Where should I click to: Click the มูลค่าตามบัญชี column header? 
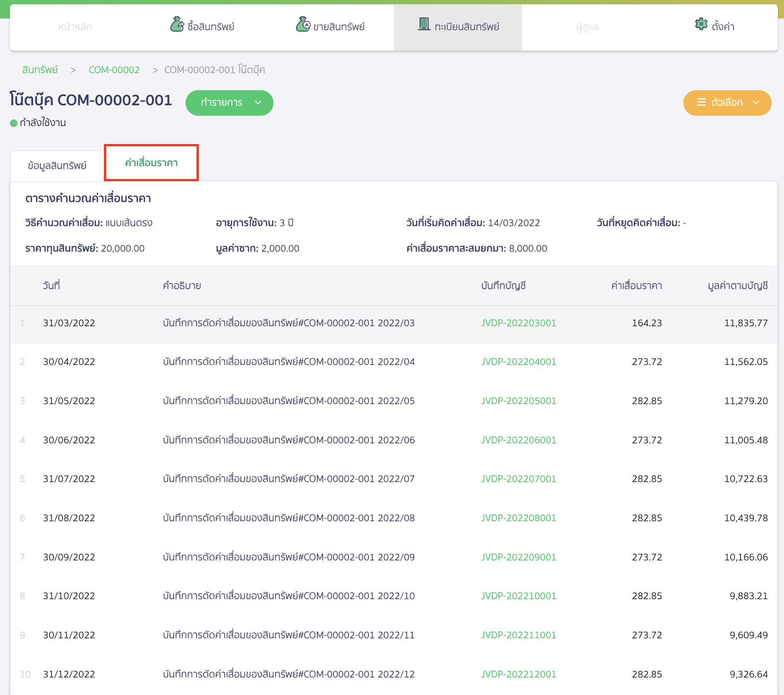(738, 286)
